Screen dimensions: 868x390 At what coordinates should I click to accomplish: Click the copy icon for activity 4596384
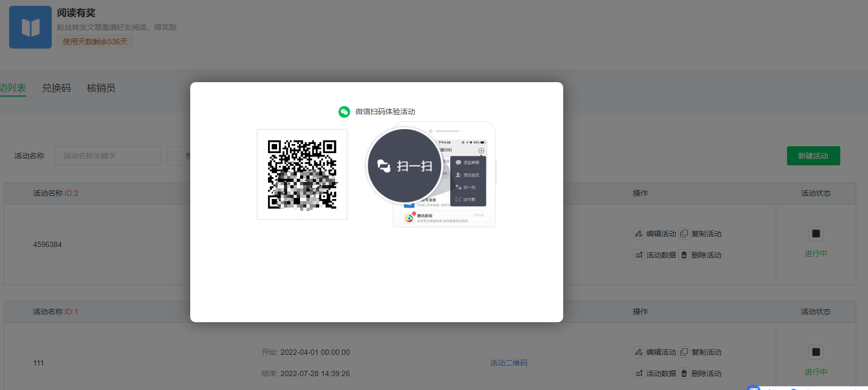[684, 234]
